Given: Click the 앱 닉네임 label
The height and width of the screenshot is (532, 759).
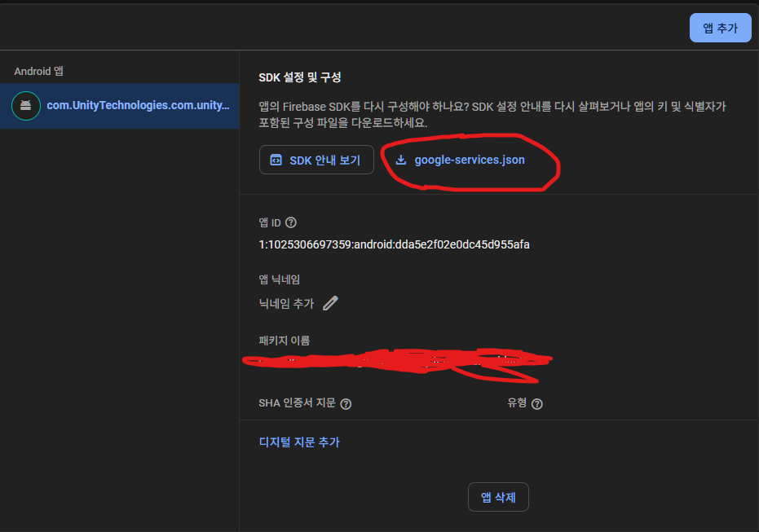Looking at the screenshot, I should pos(280,279).
